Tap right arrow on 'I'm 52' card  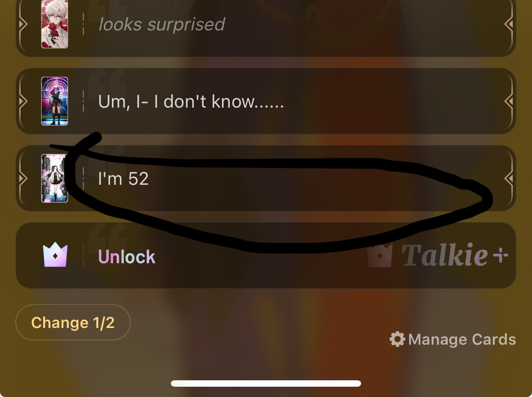pyautogui.click(x=508, y=178)
